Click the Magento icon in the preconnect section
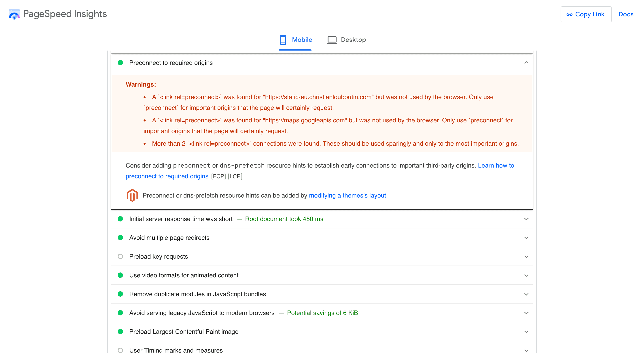 coord(132,195)
